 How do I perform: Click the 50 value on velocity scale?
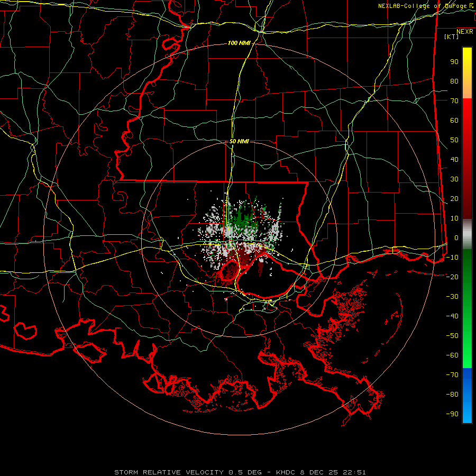click(x=454, y=140)
